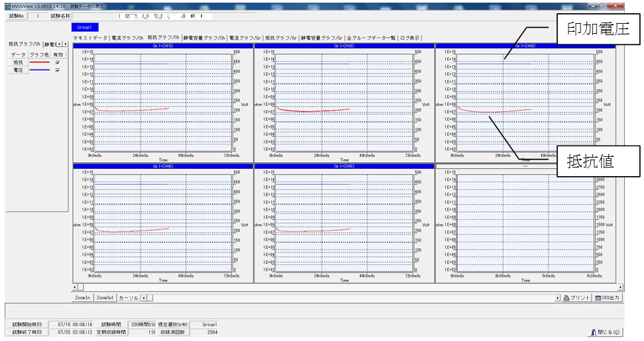The height and width of the screenshot is (341, 644).
Task: Click the 有効 column header
Action: pos(58,54)
